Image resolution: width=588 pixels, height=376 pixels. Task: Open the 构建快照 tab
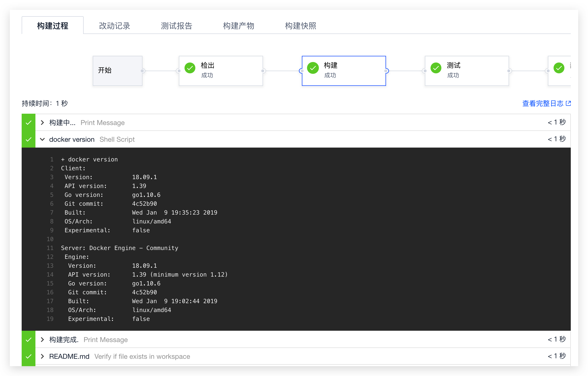tap(300, 26)
